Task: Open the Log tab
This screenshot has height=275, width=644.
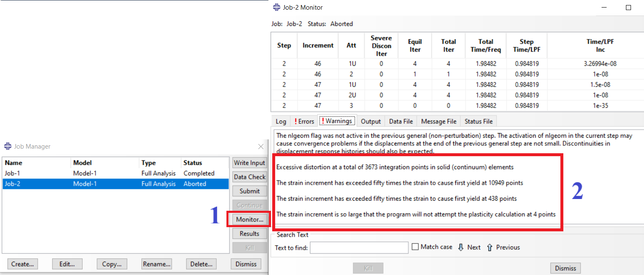Action: click(281, 121)
